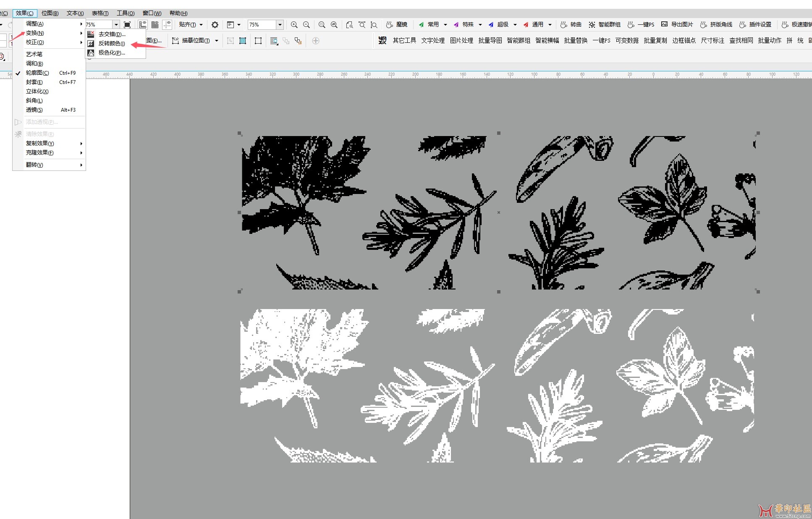Image resolution: width=812 pixels, height=519 pixels.
Task: Open the 描摹位图 trace bitmap dropdown
Action: [217, 41]
